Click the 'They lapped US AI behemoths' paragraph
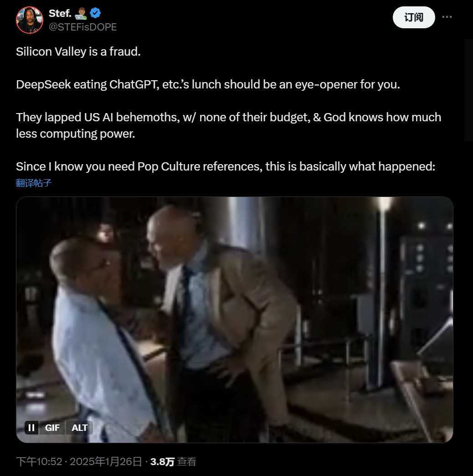473x476 pixels. pyautogui.click(x=228, y=125)
